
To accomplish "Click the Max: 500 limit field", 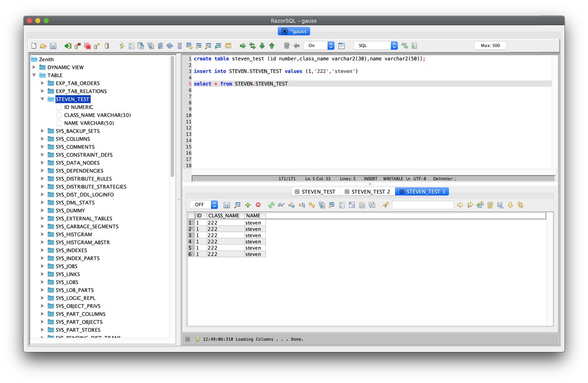I will coord(490,45).
